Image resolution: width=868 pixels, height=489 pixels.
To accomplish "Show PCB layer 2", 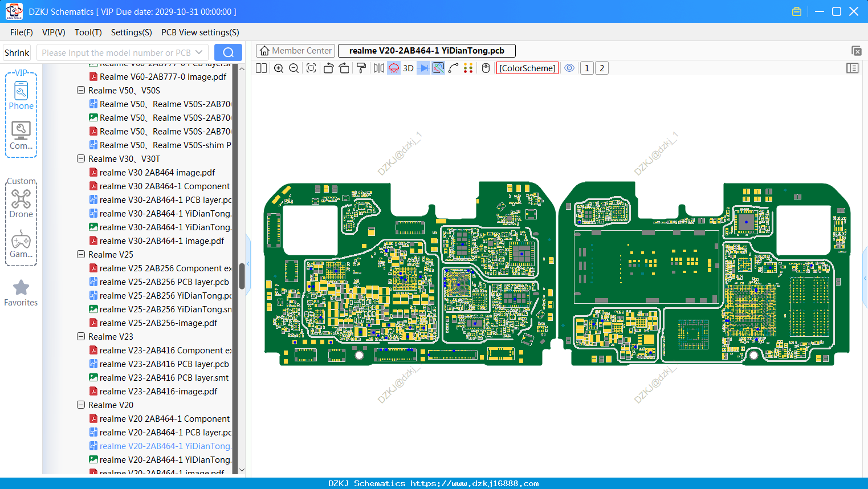I will (602, 68).
